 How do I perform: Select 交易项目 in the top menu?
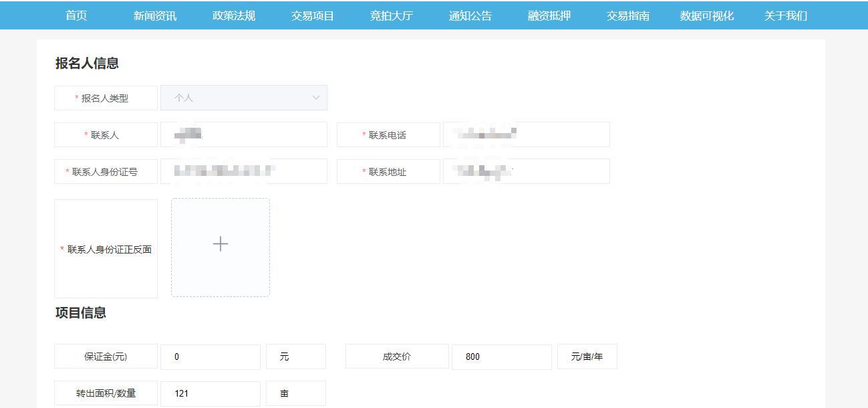click(313, 16)
